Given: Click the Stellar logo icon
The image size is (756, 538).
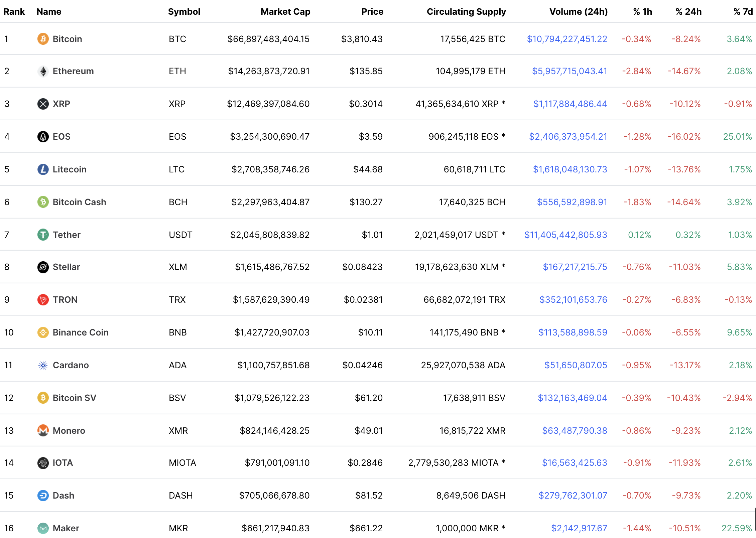Looking at the screenshot, I should pyautogui.click(x=43, y=267).
